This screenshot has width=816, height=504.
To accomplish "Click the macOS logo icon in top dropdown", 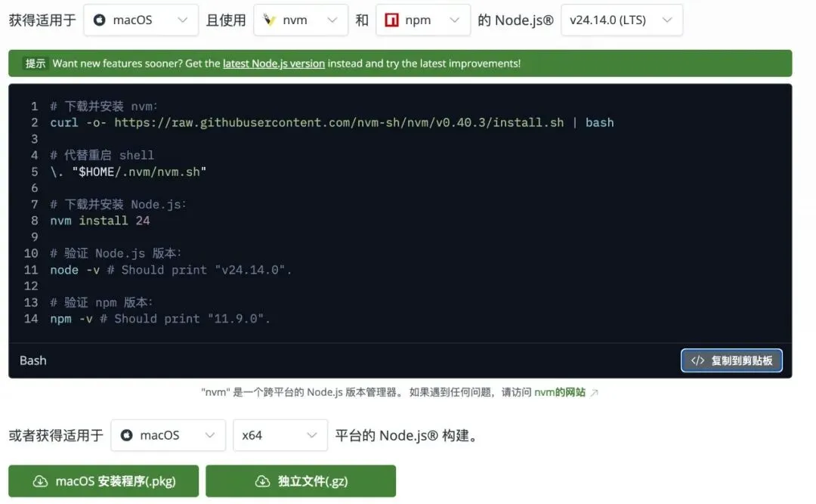I will point(100,20).
